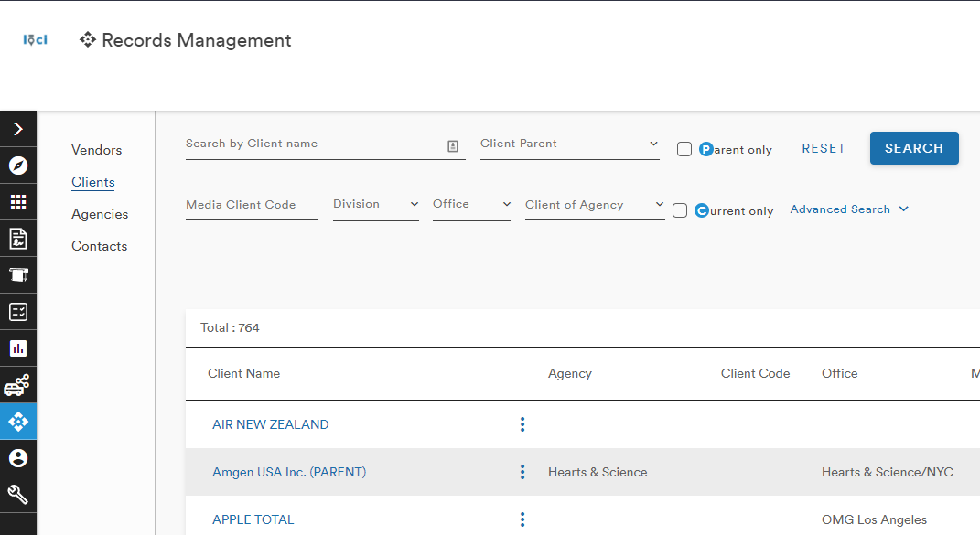This screenshot has height=535, width=980.
Task: Click the Client Code column header
Action: point(755,373)
